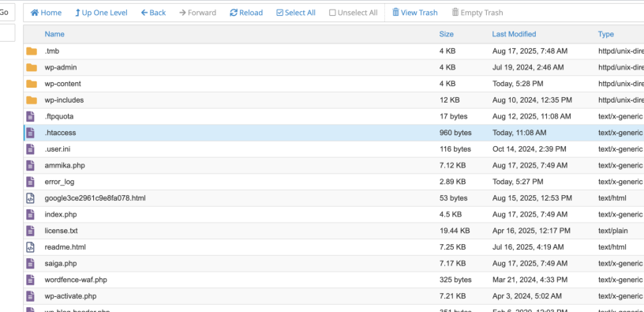Viewport: 644px width, 312px height.
Task: Select the readme.html file name
Action: [x=66, y=247]
